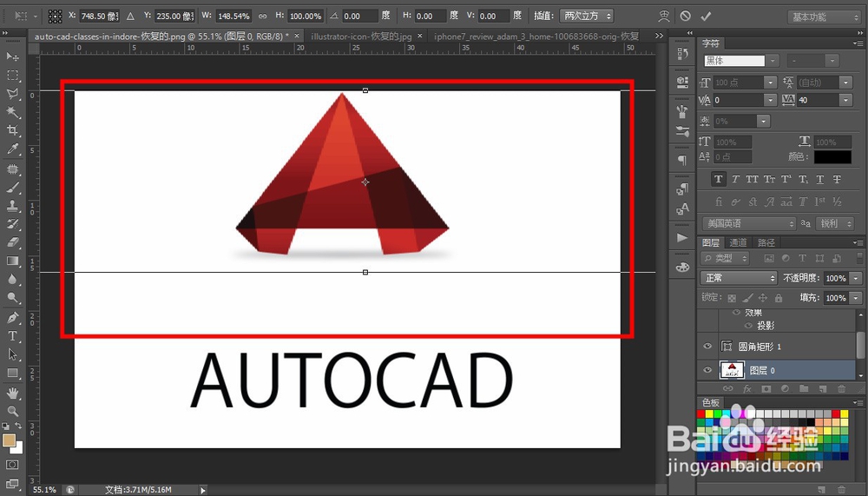
Task: Select the Healing Brush tool
Action: 12,169
